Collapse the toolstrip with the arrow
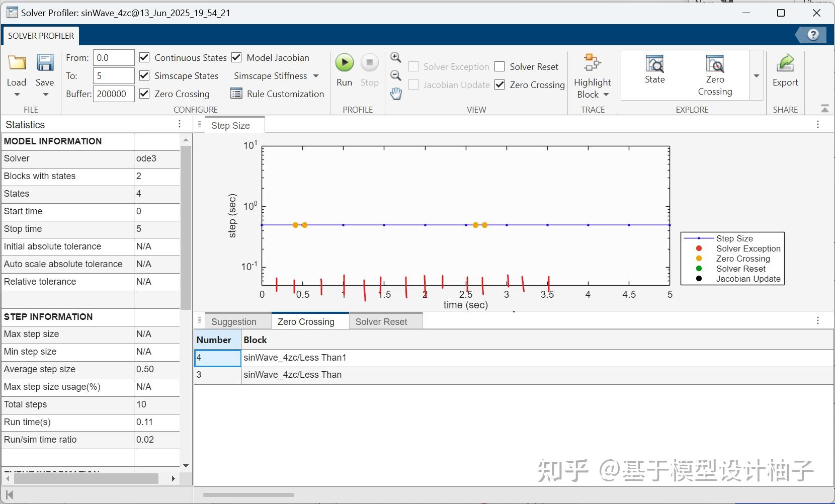835x504 pixels. click(824, 109)
